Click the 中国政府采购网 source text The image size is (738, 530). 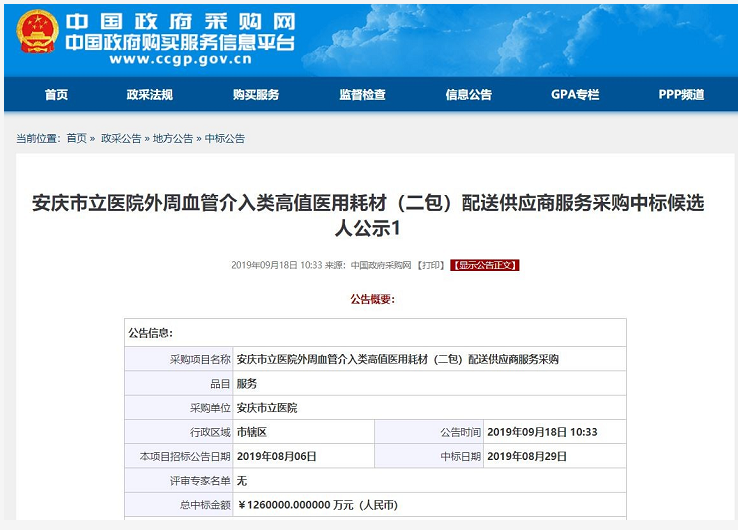pyautogui.click(x=380, y=265)
